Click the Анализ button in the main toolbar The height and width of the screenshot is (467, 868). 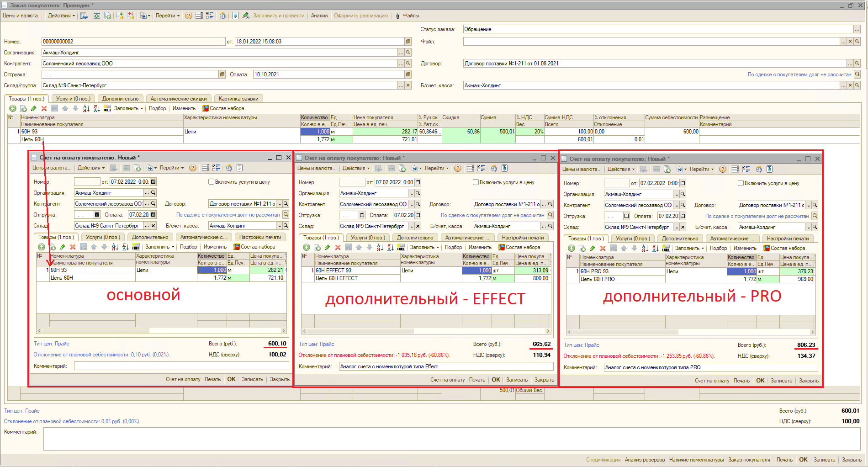point(319,16)
